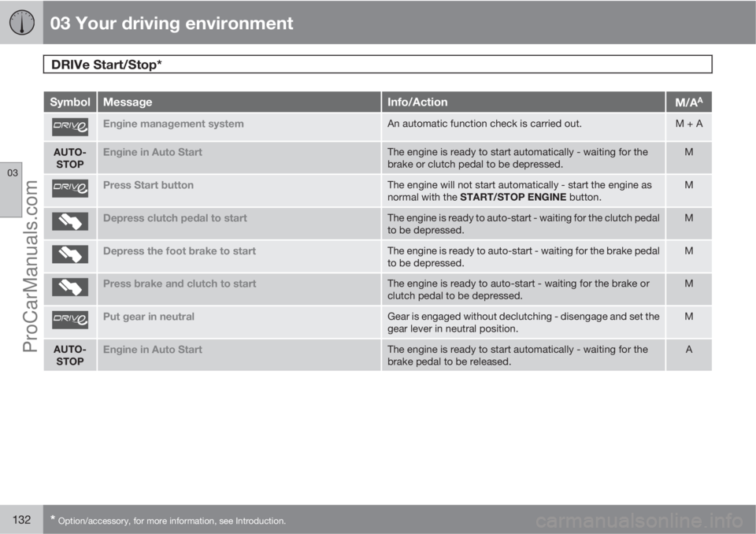Click the speedometer gauge icon in header
Image resolution: width=756 pixels, height=534 pixels.
click(x=22, y=23)
